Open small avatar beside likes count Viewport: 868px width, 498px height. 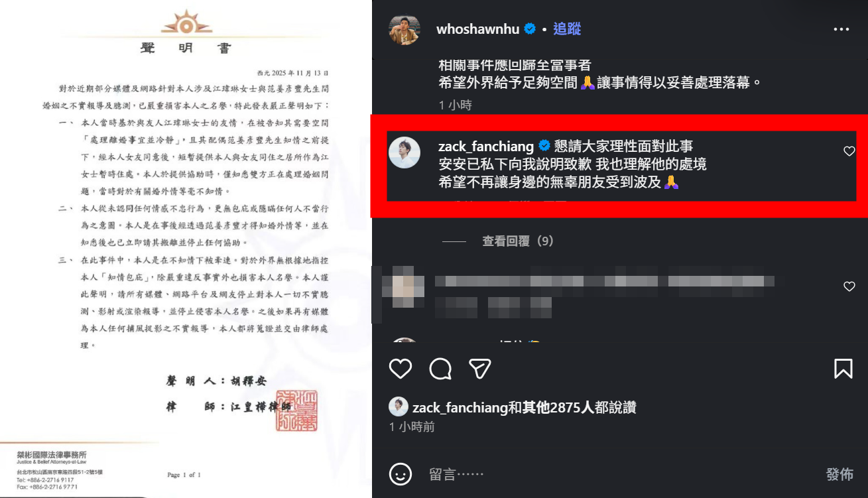coord(398,406)
